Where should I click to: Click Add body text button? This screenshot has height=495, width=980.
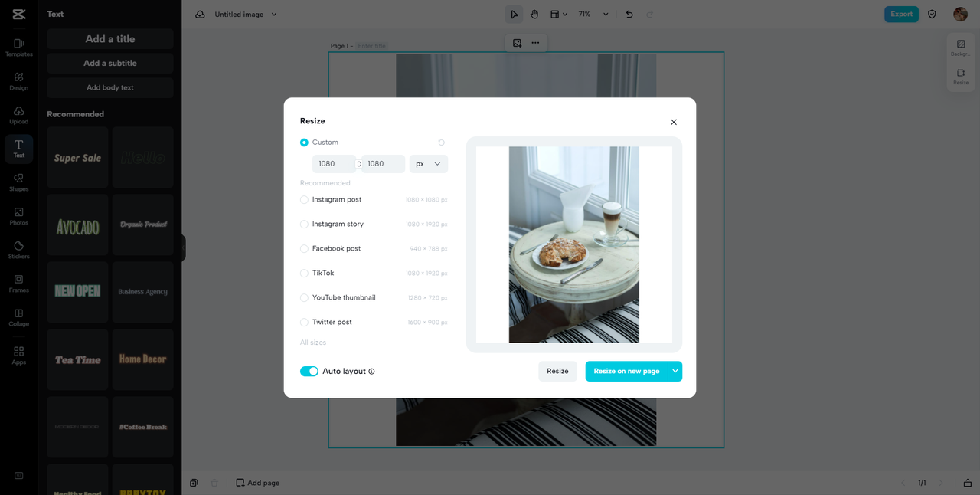[110, 87]
